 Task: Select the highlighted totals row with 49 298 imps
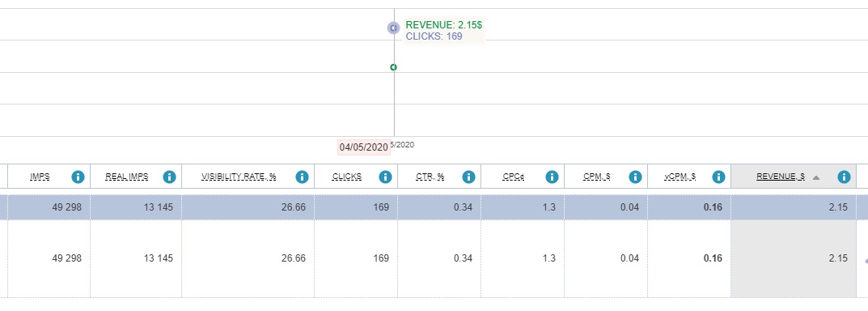pos(434,207)
